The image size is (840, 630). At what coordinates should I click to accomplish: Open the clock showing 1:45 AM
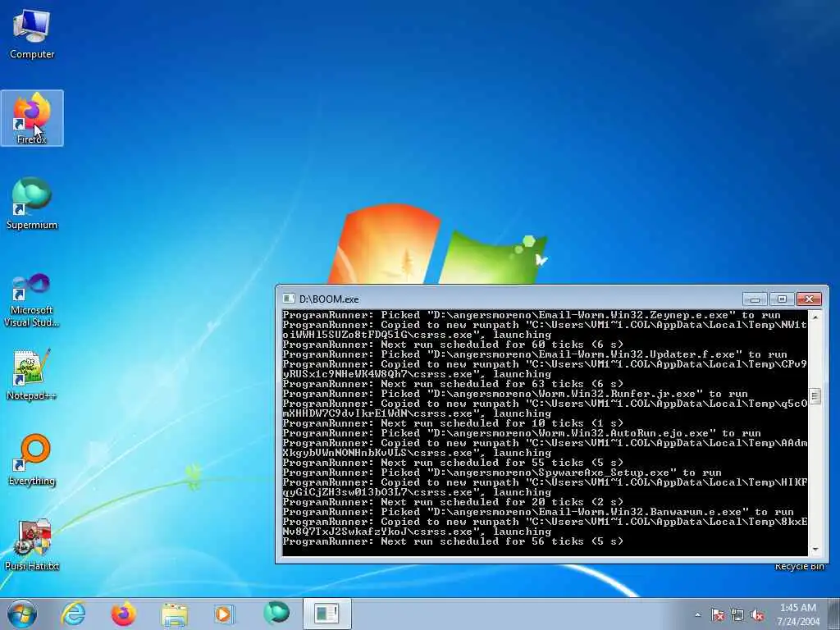[x=798, y=614]
